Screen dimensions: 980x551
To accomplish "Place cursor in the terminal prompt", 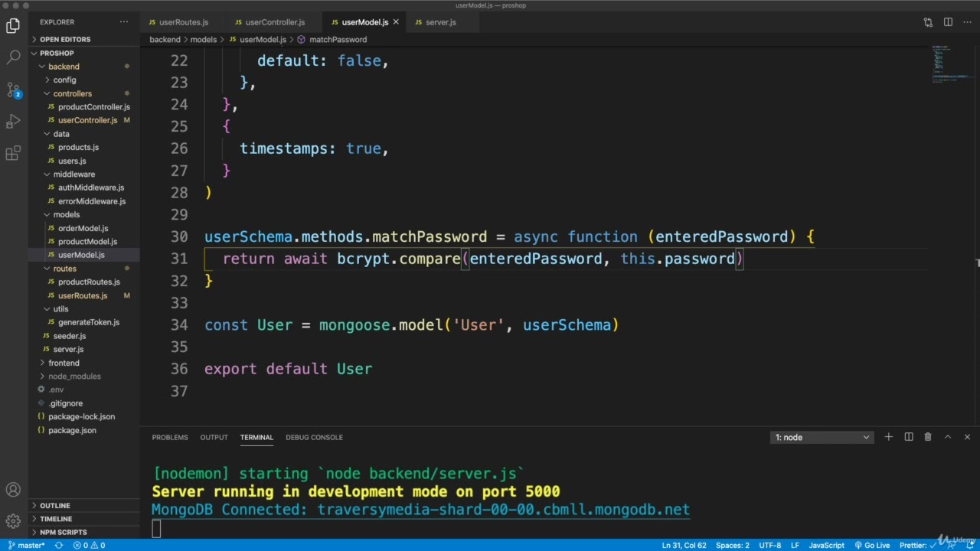I will point(156,528).
